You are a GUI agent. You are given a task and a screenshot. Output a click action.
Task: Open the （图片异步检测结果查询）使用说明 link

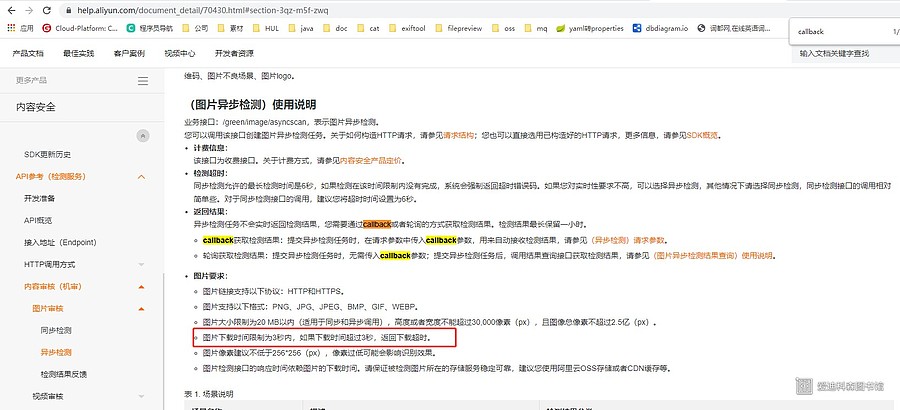click(x=712, y=256)
